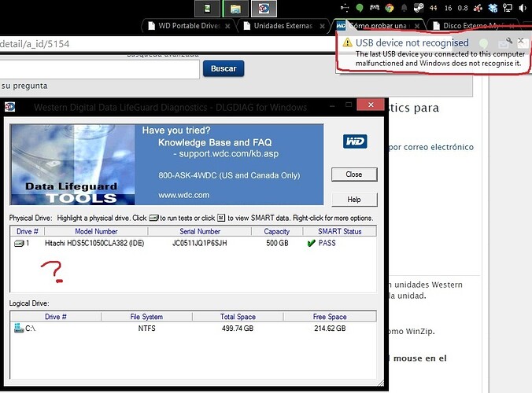Click the view SMART data icon in instructions

click(x=221, y=218)
